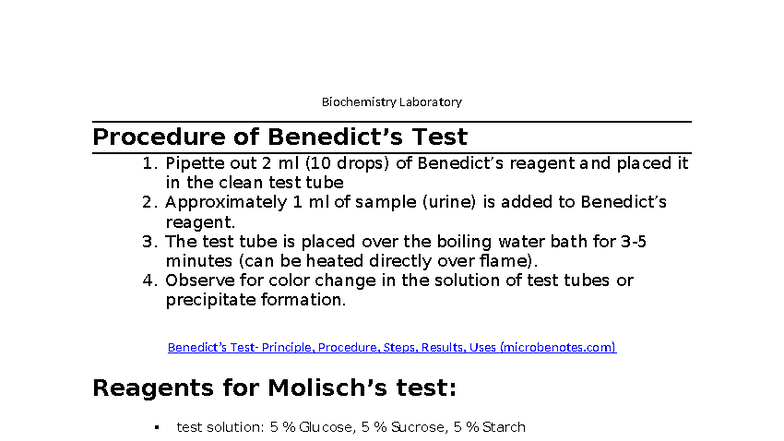784x441 pixels.
Task: Click the square bullet before 'test solution'
Action: point(157,428)
